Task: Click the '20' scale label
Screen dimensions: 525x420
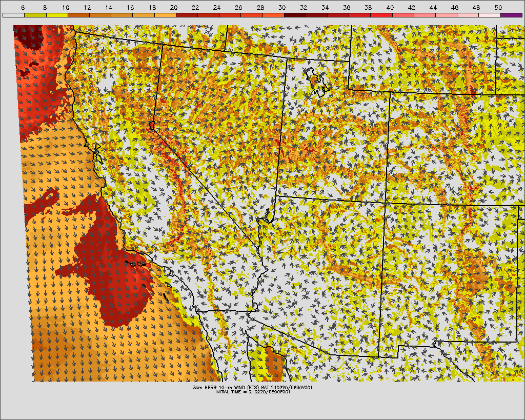Action: tap(173, 7)
